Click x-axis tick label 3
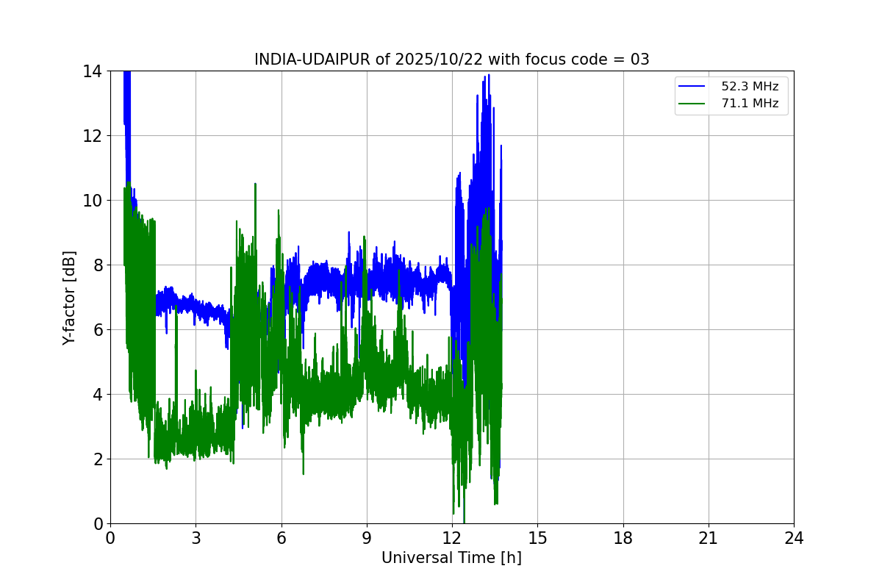This screenshot has width=882, height=588. click(196, 538)
